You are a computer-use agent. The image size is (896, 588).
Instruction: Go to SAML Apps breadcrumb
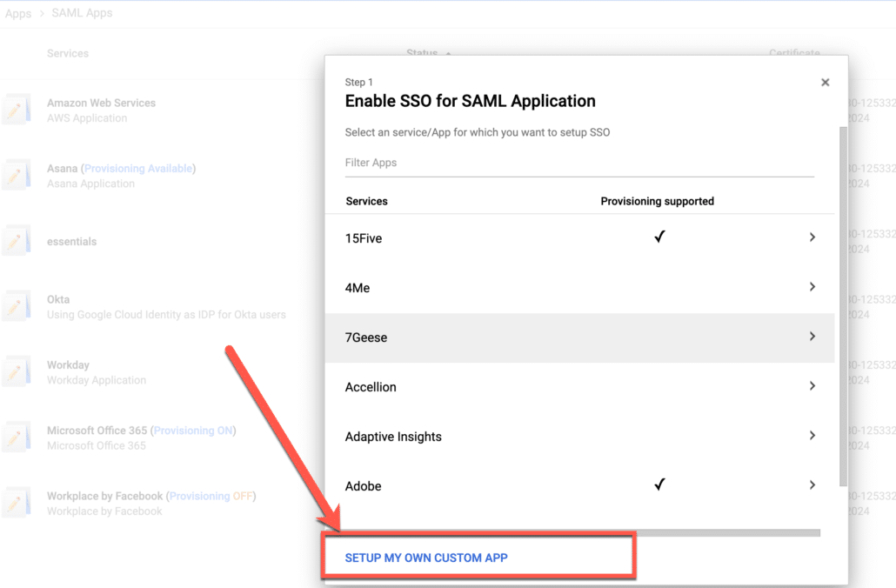82,12
